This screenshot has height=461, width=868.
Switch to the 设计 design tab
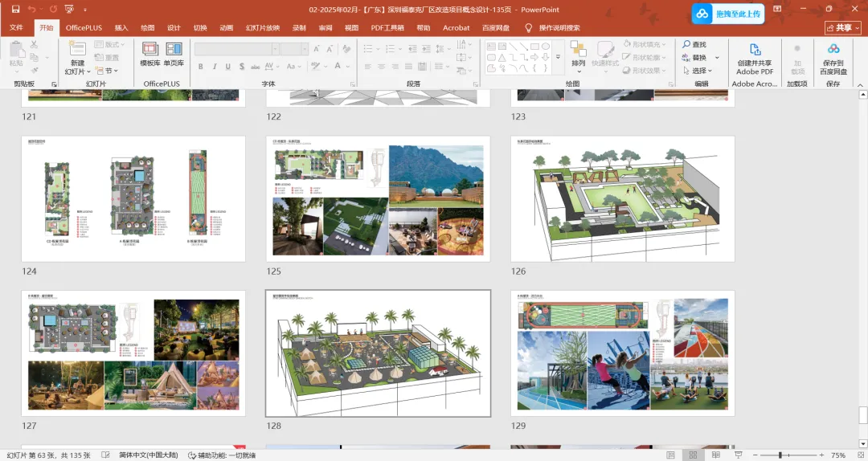click(x=174, y=27)
